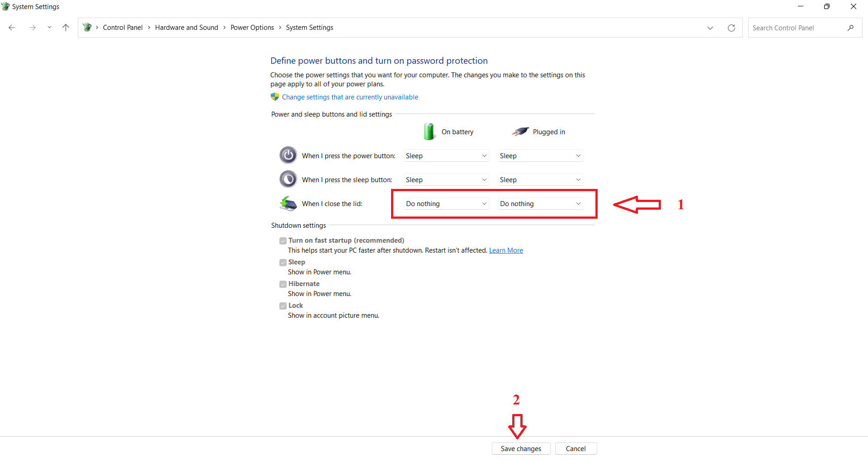Toggle the Lock checkbox
868x461 pixels.
point(283,306)
